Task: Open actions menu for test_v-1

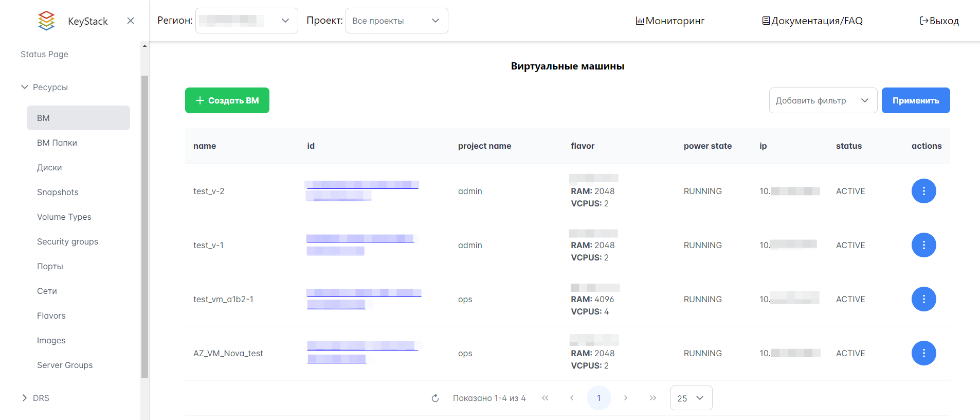Action: click(x=923, y=245)
